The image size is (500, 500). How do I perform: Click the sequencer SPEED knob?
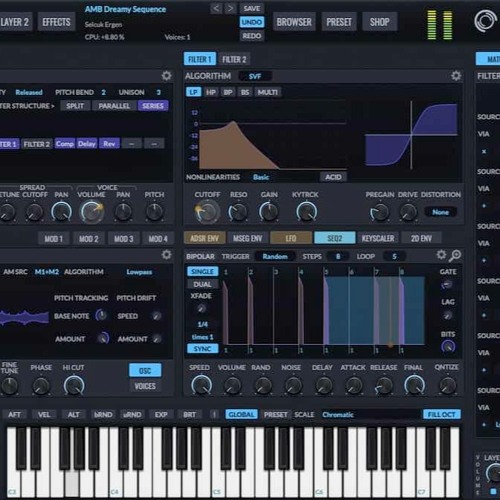pyautogui.click(x=201, y=385)
